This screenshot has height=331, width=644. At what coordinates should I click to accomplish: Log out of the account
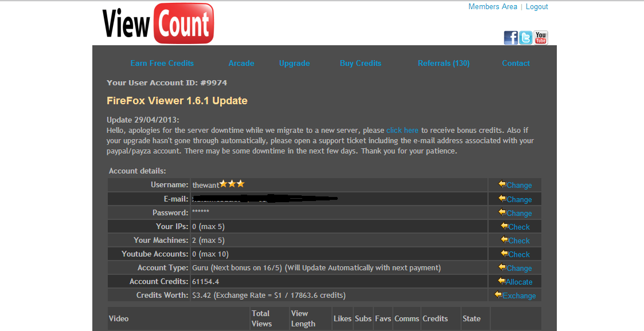(537, 6)
